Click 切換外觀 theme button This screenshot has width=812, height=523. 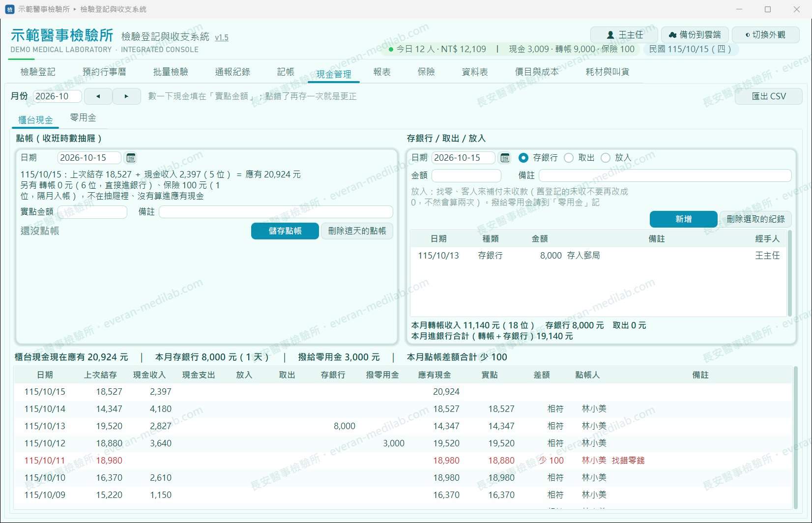pyautogui.click(x=766, y=35)
